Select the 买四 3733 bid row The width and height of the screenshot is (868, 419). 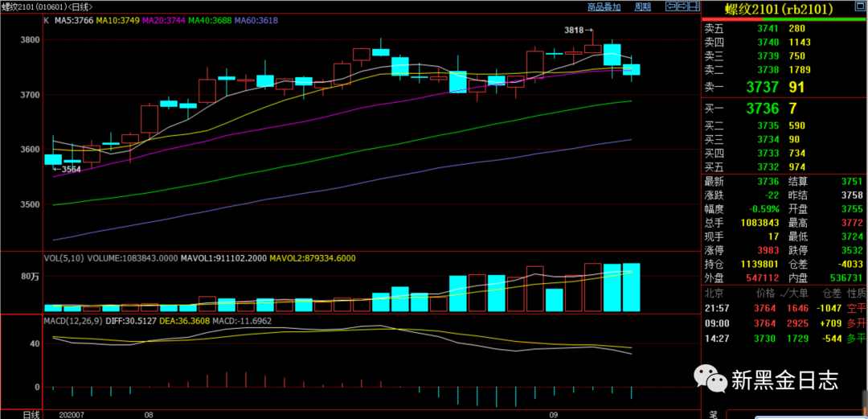pos(784,153)
